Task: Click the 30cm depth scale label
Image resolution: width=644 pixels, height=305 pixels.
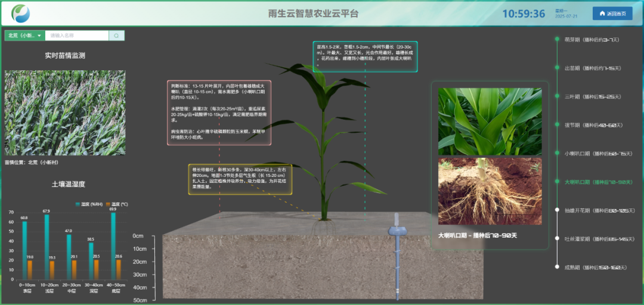Action: [140, 275]
